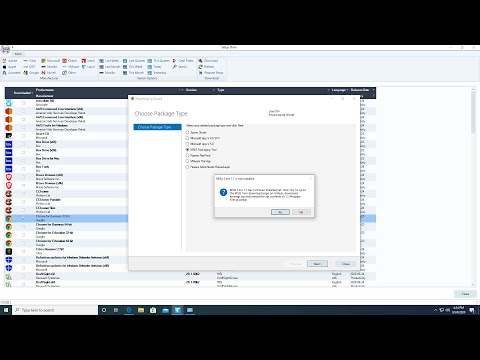Open the Windows Start menu
480x360 pixels.
[6, 310]
